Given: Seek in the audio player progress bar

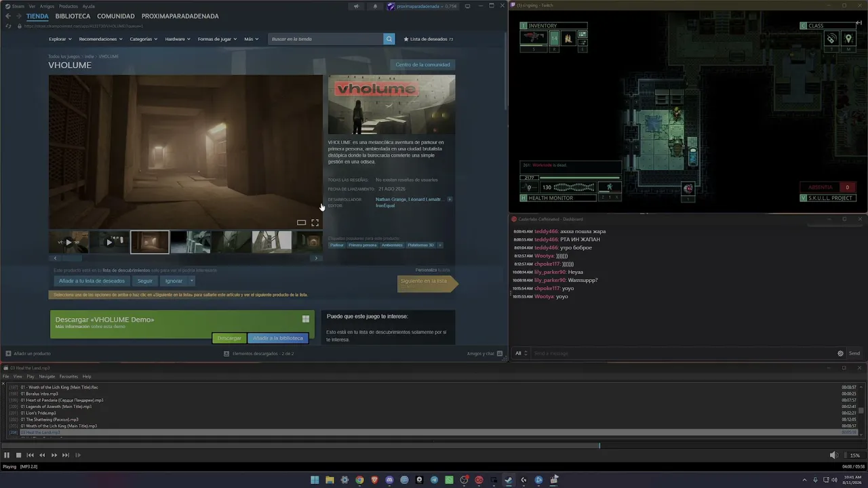Looking at the screenshot, I should [x=434, y=445].
